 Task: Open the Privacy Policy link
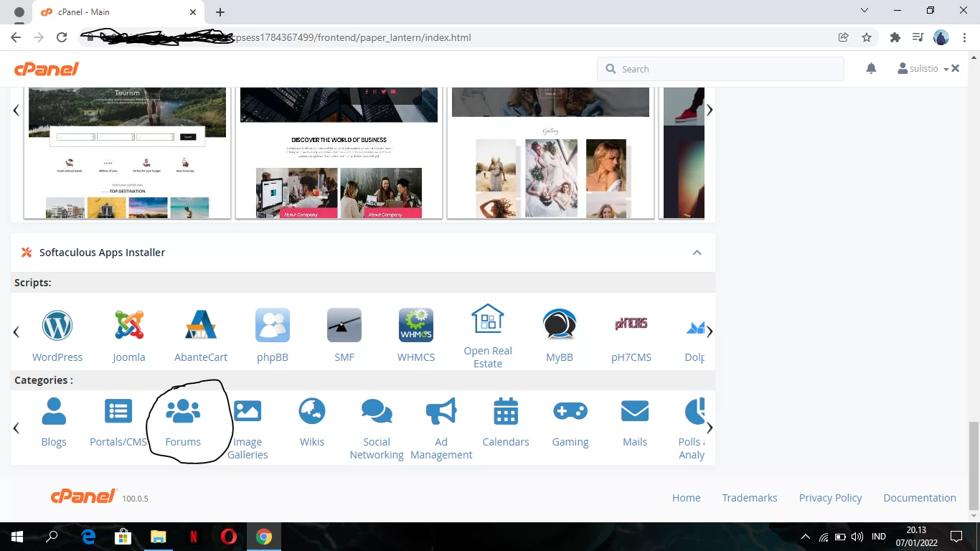click(x=830, y=498)
